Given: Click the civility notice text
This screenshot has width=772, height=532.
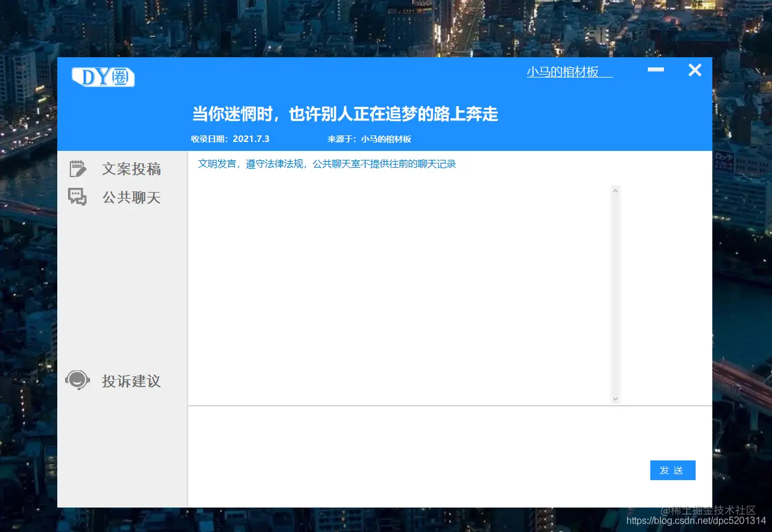Looking at the screenshot, I should (x=327, y=163).
